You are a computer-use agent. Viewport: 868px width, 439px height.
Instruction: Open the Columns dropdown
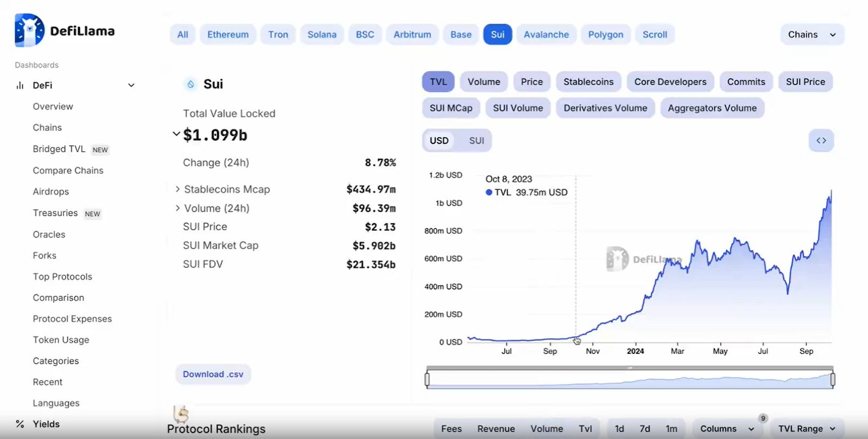[x=727, y=429]
